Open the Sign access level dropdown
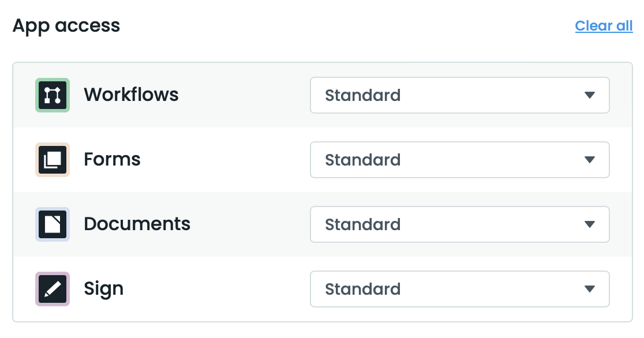The width and height of the screenshot is (644, 338). pos(460,289)
